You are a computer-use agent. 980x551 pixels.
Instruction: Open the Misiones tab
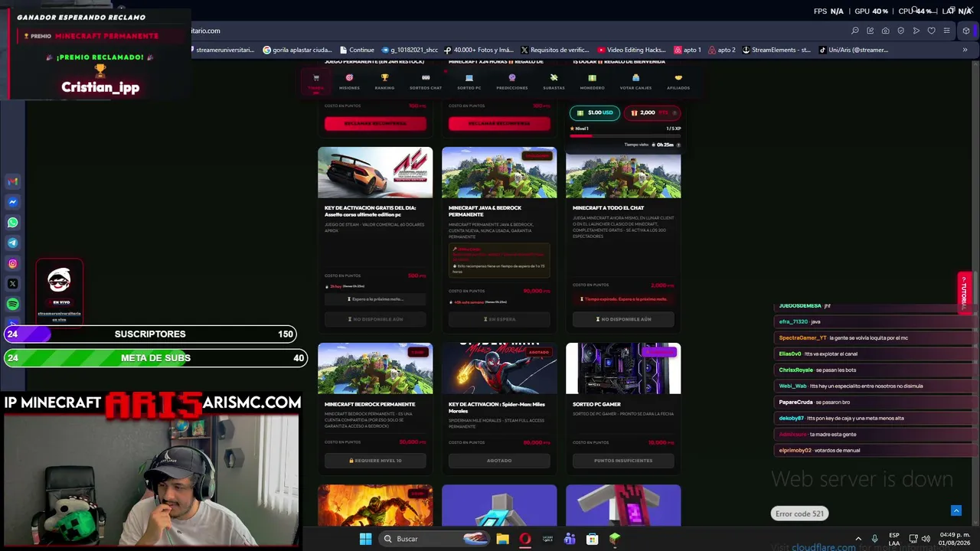tap(349, 81)
